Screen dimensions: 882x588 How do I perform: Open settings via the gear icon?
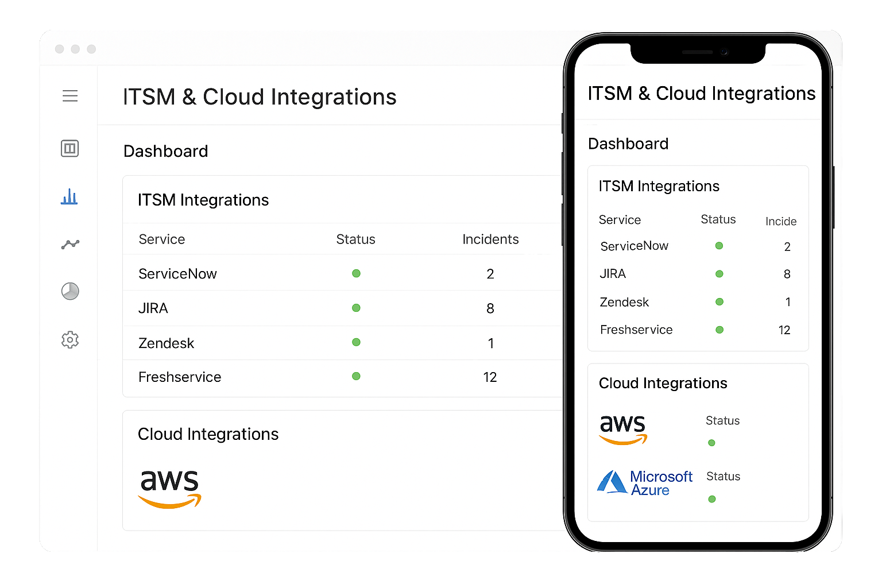click(x=70, y=340)
